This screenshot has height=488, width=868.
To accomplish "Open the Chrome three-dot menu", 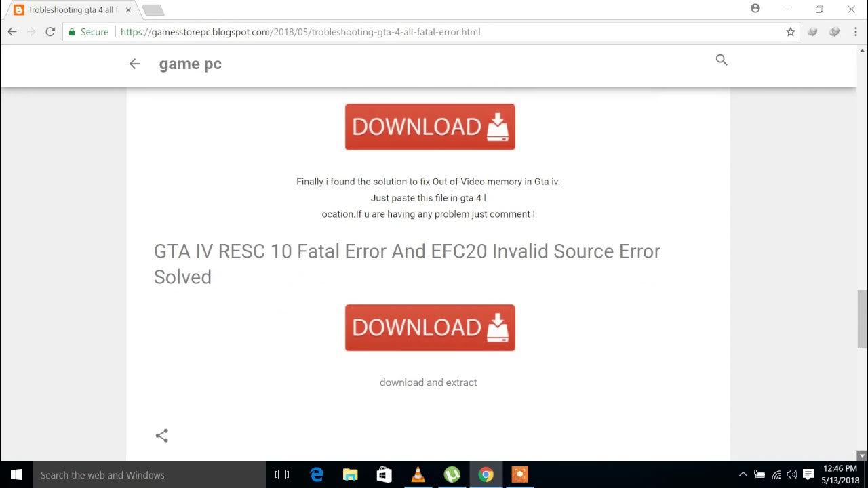I will [856, 32].
